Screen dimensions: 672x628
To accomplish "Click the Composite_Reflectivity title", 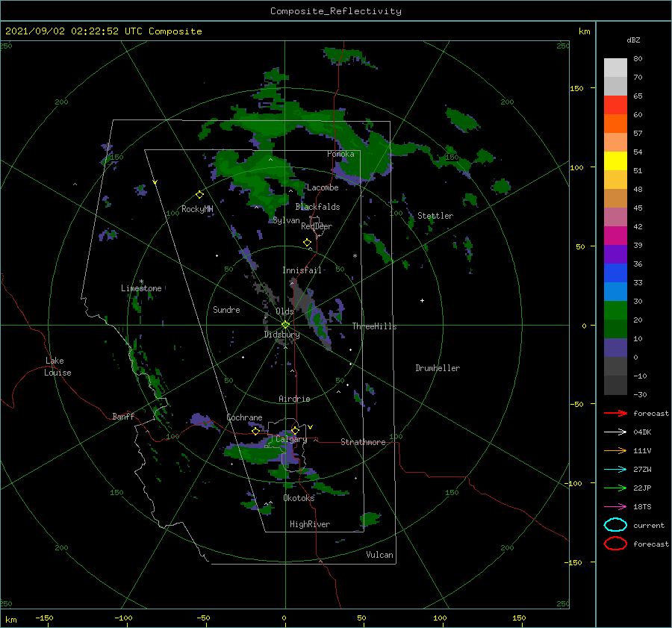I will pos(336,11).
